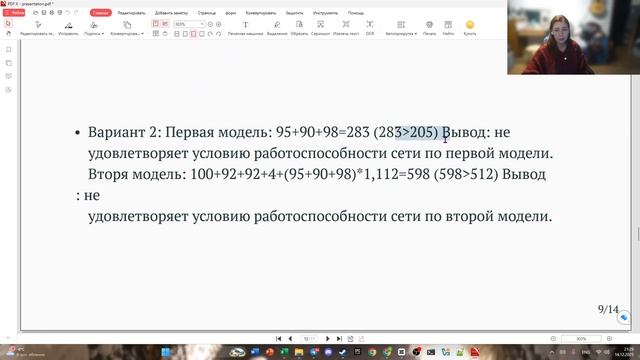Screen dimensions: 640x360
Task: Open the Редактировать ribbon tab
Action: click(131, 13)
